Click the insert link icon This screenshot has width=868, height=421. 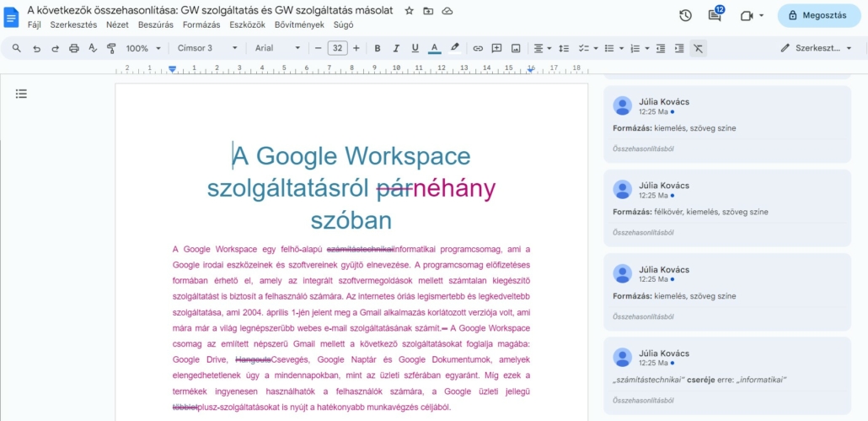coord(478,48)
